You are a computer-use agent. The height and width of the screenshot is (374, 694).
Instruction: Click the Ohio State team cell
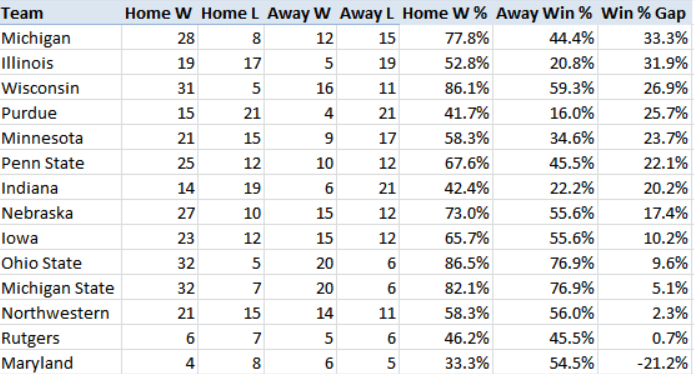pos(61,263)
